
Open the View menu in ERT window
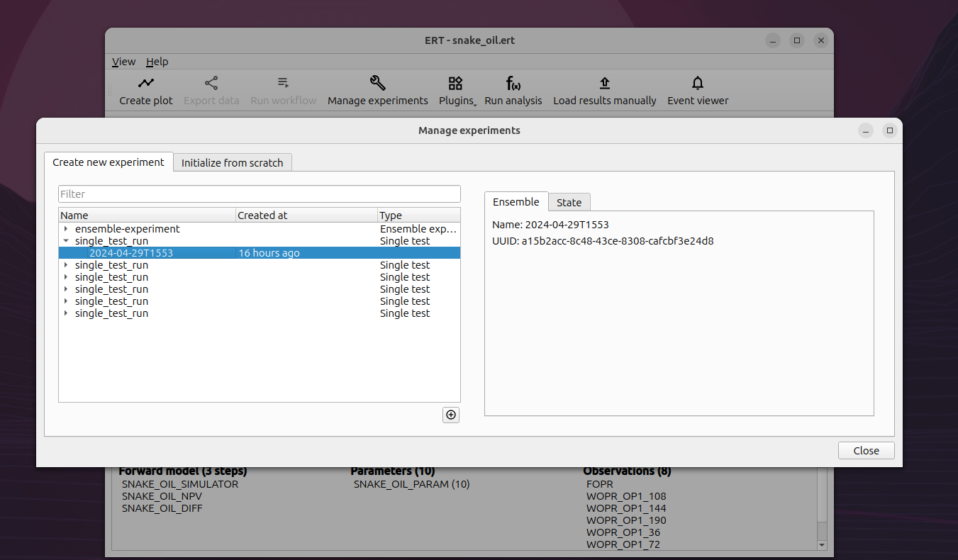(x=123, y=62)
